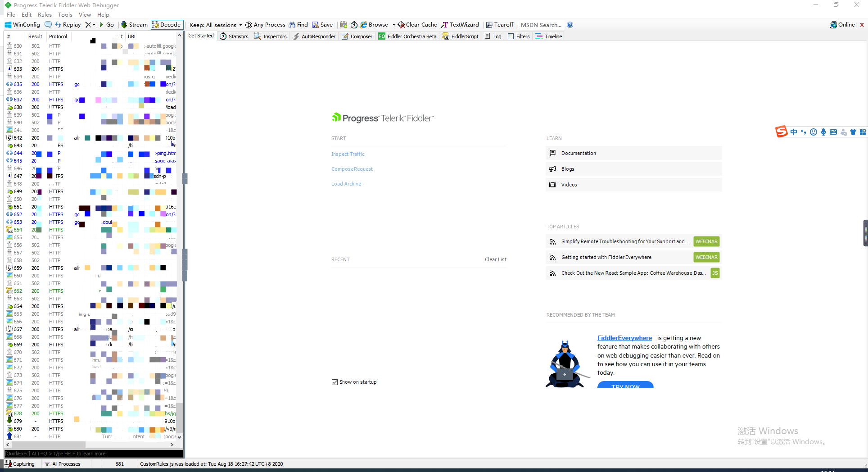Open Documentation in Learn section
The image size is (868, 472).
pos(634,153)
